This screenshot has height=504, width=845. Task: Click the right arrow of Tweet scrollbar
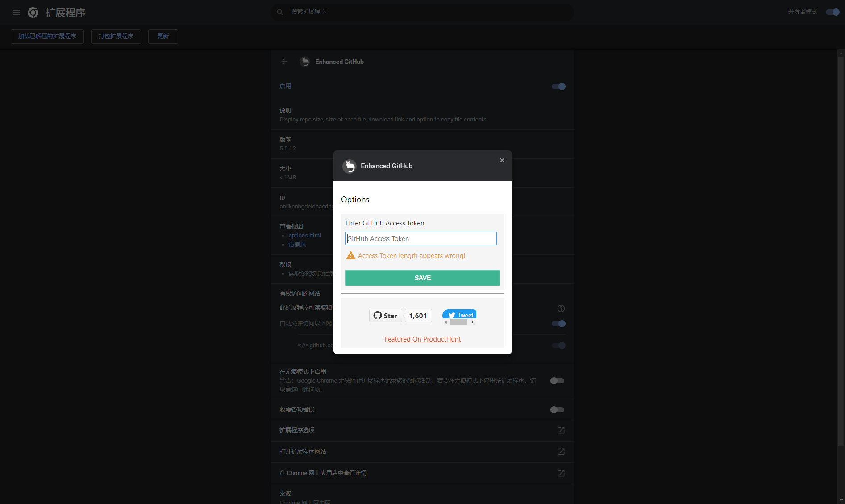pyautogui.click(x=473, y=322)
